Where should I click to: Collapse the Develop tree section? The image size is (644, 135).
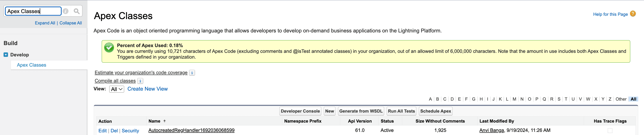click(x=6, y=55)
